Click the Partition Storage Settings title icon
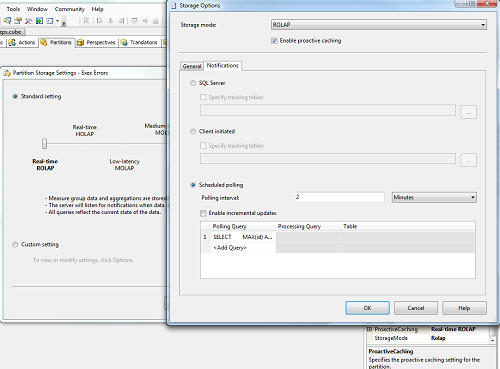 7,73
